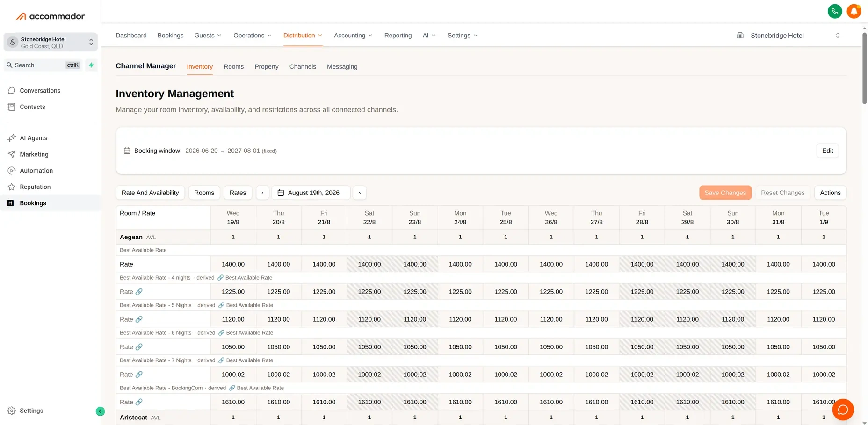The image size is (868, 425).
Task: Go to previous date range arrow
Action: click(263, 193)
